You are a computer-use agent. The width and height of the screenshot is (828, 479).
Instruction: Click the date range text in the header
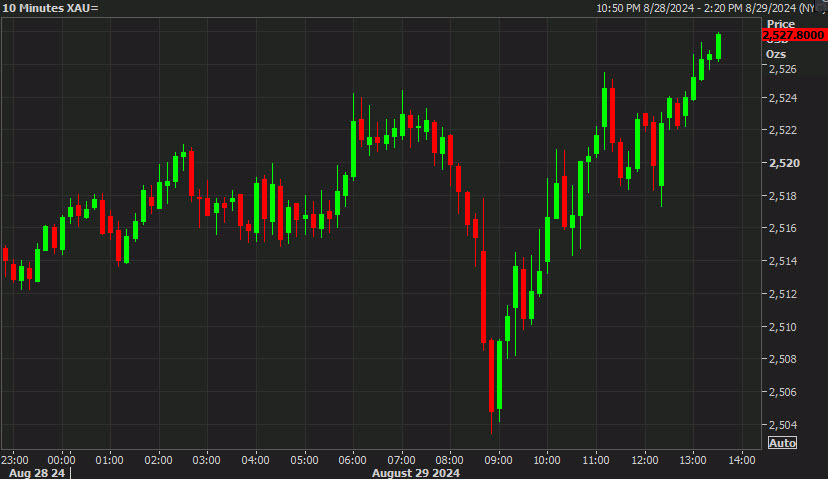pos(706,8)
